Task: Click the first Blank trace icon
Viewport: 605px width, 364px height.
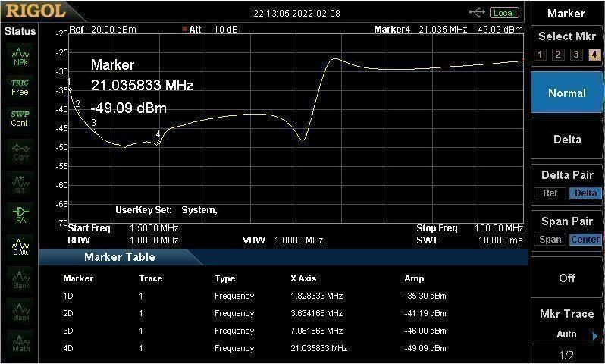Action: pos(20,281)
